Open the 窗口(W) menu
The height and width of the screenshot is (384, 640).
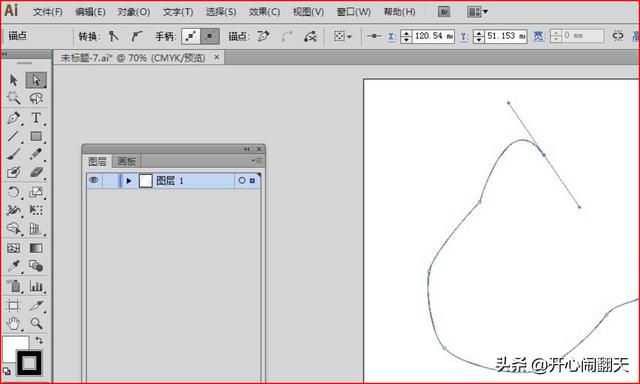click(x=354, y=12)
